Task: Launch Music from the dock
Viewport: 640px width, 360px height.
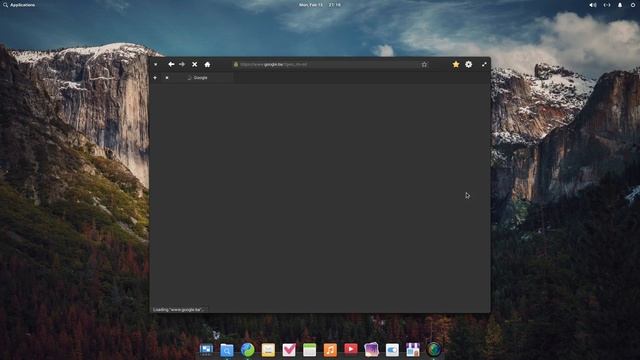Action: coord(330,350)
